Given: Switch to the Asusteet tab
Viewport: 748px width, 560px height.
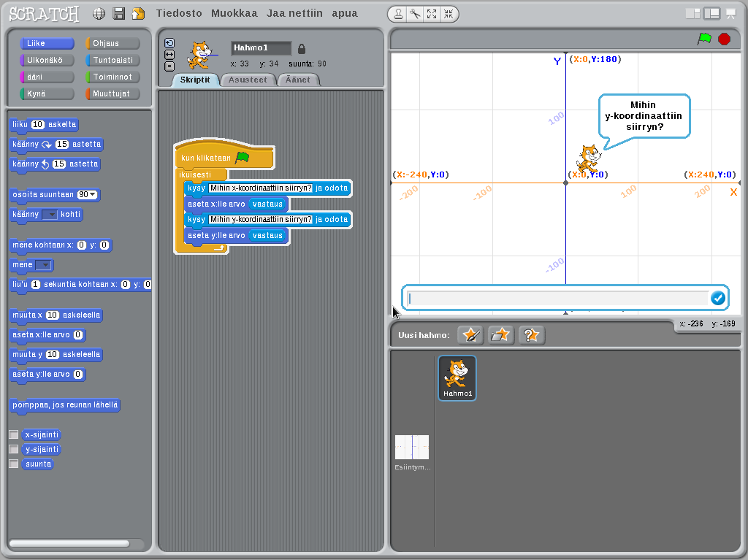Looking at the screenshot, I should pos(248,80).
